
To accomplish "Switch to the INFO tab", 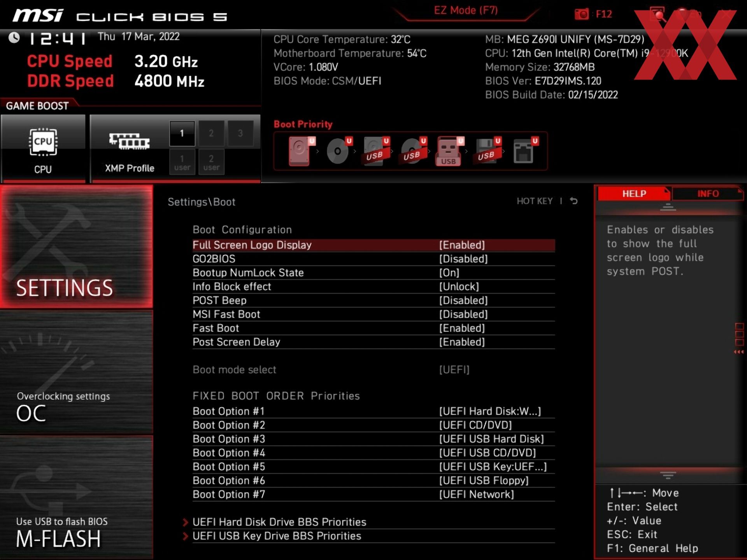I will (708, 194).
